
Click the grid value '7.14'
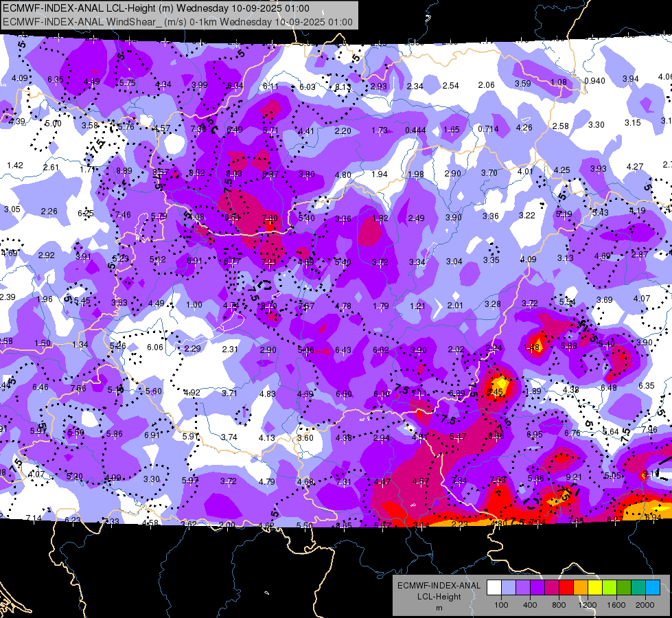point(34,518)
